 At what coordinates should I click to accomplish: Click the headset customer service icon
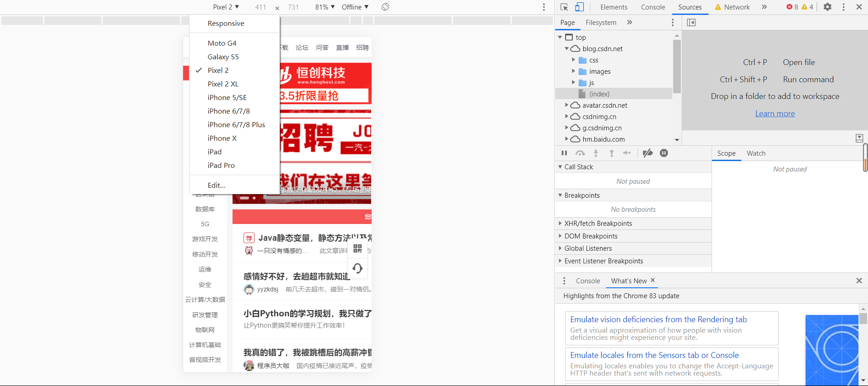[x=358, y=268]
